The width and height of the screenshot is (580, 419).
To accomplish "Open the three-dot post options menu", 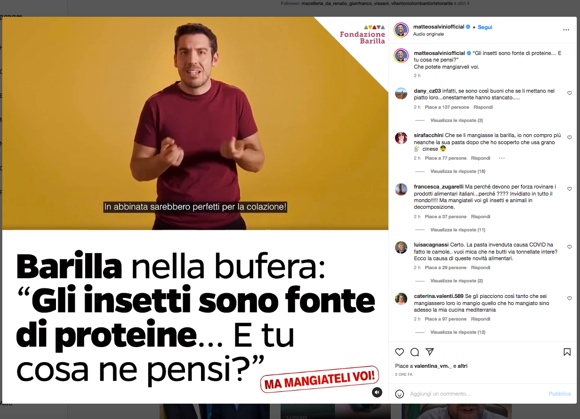I will point(566,30).
